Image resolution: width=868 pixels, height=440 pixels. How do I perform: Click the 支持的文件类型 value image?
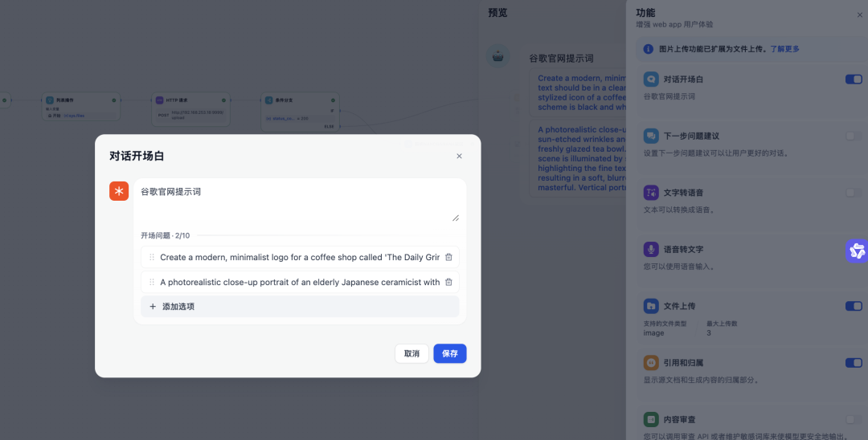(x=653, y=332)
